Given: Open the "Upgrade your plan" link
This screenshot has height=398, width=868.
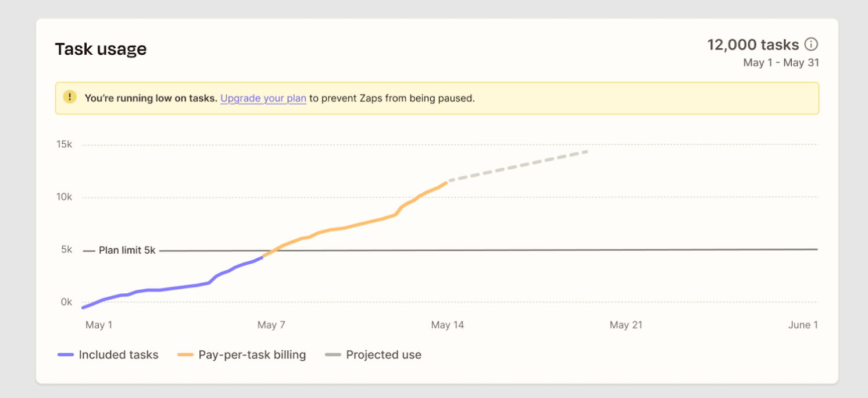Looking at the screenshot, I should tap(263, 98).
